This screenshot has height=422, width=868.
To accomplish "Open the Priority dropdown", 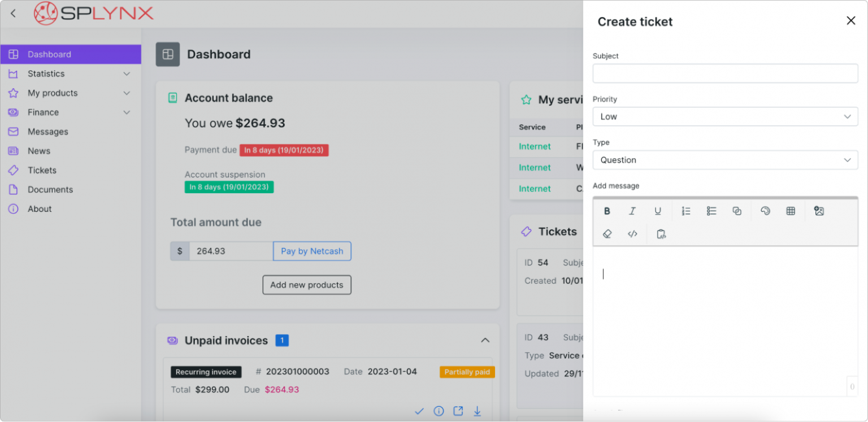I will point(725,116).
